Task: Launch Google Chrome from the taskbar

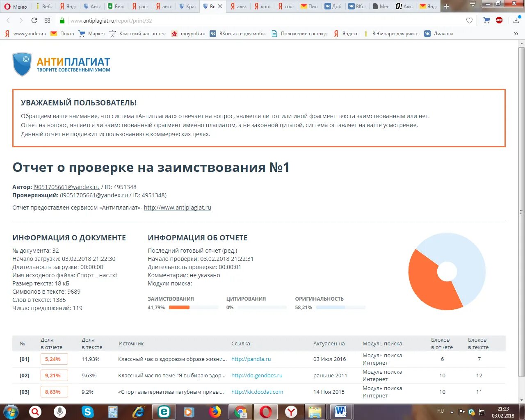Action: click(240, 411)
